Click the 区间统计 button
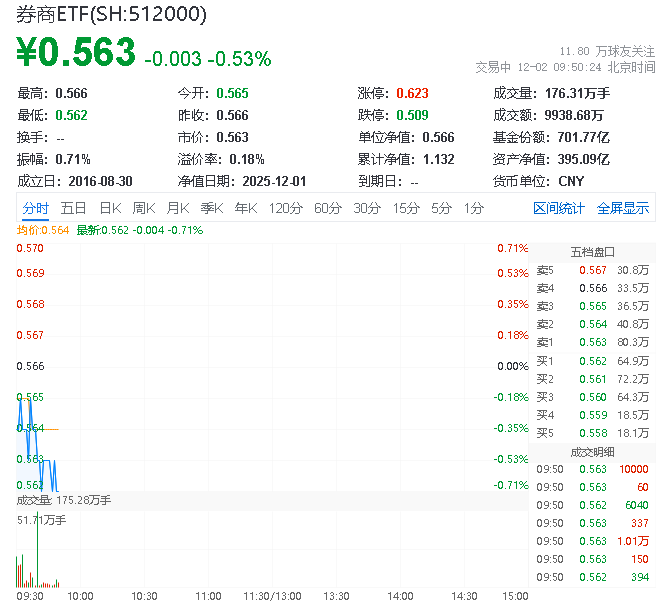Screen dimensions: 656x615 (559, 208)
